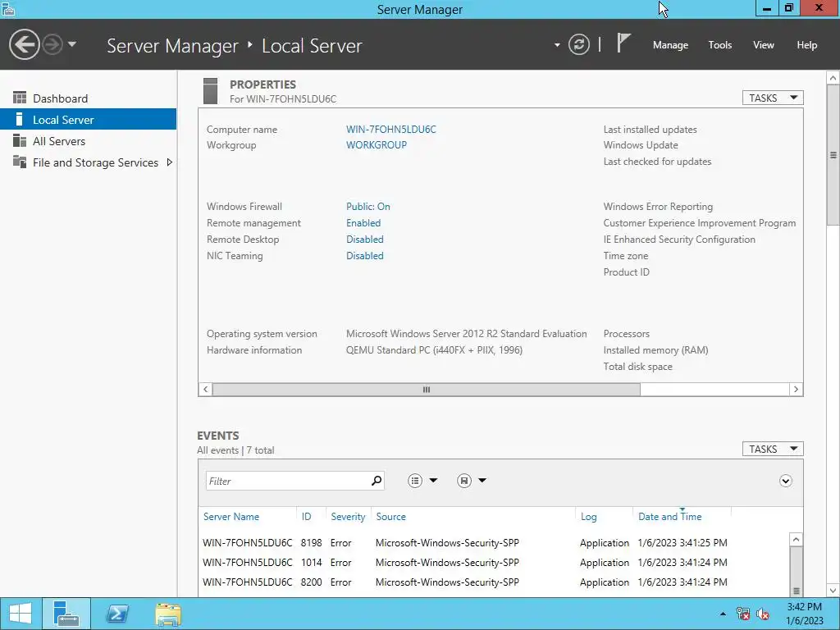Expand the events filter chevron button
This screenshot has height=630, width=840.
pyautogui.click(x=785, y=481)
